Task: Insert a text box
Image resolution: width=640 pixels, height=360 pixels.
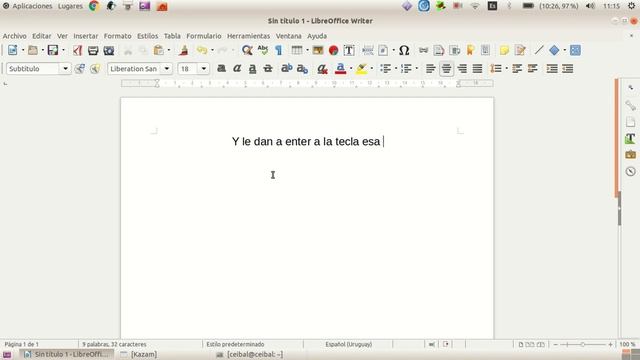Action: [349, 50]
